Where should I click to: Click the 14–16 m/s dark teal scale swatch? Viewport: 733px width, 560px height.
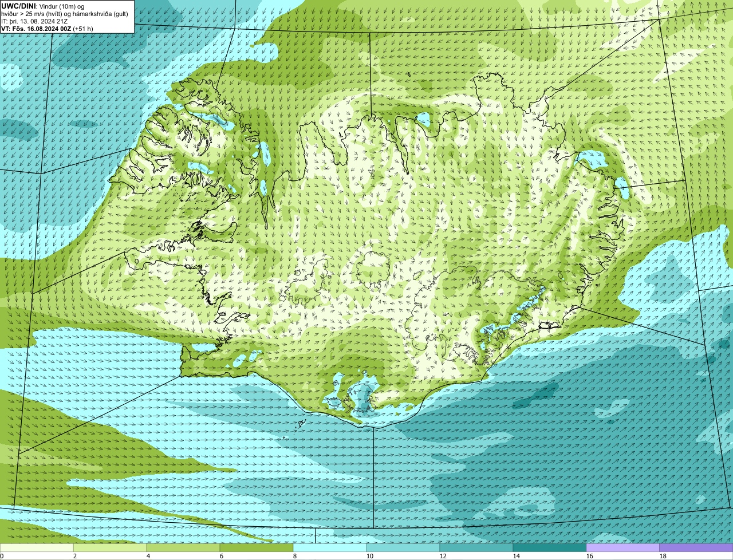coord(550,547)
